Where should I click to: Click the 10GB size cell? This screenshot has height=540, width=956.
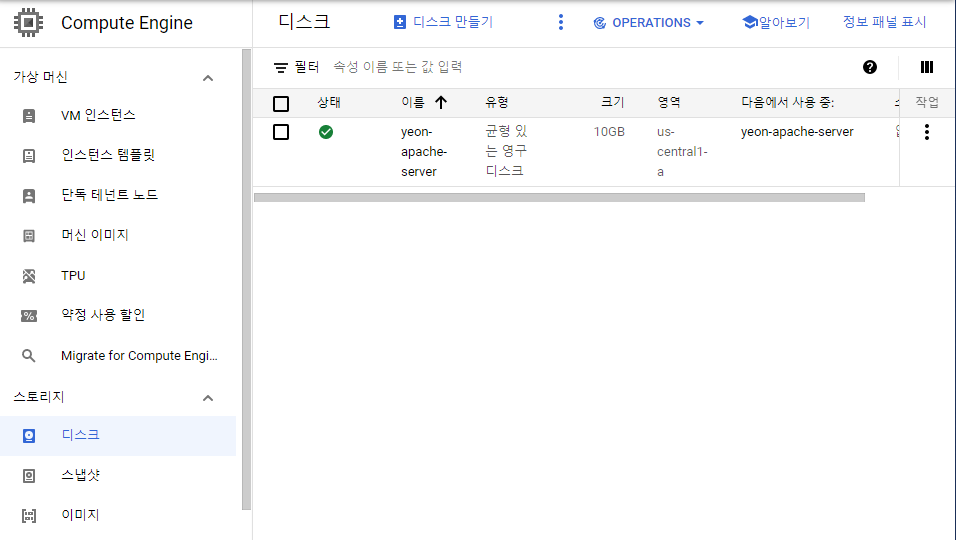pyautogui.click(x=609, y=132)
